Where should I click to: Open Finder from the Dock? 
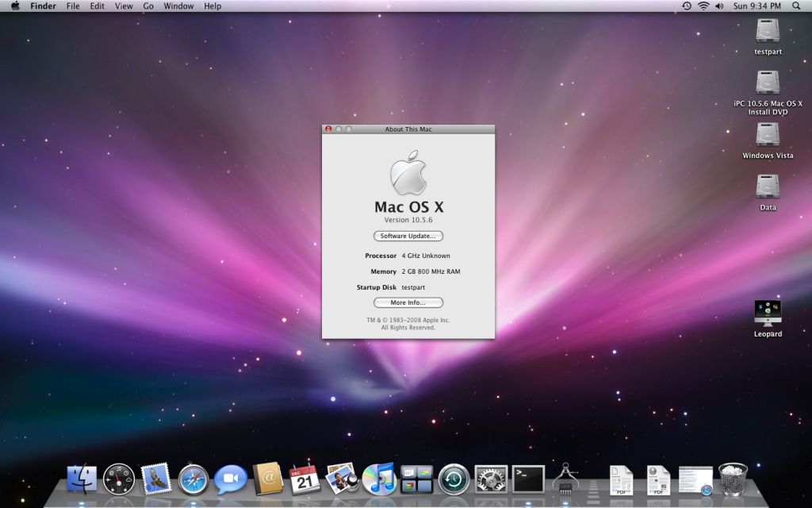82,479
